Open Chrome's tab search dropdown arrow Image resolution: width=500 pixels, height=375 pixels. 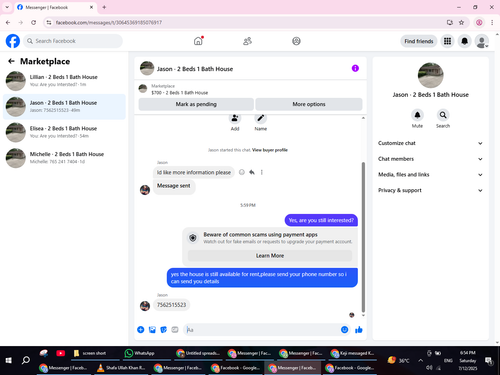pyautogui.click(x=7, y=7)
